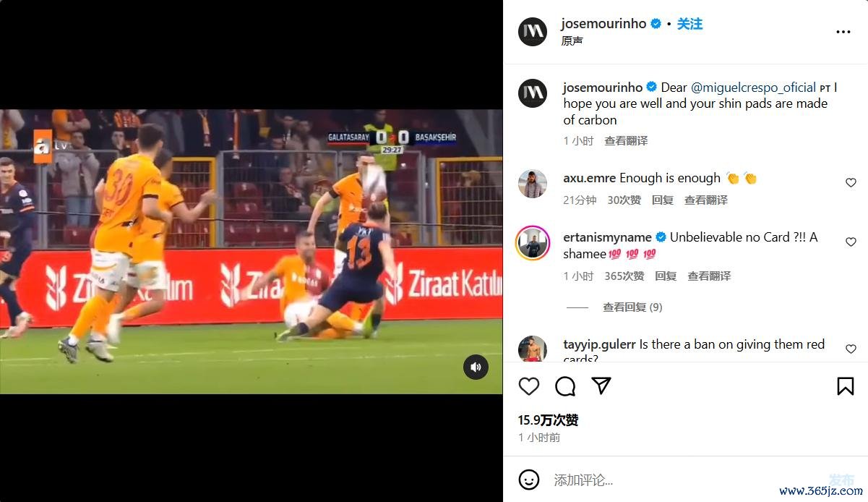Open josemourinho profile avatar in the header
The height and width of the screenshot is (502, 868).
point(533,32)
